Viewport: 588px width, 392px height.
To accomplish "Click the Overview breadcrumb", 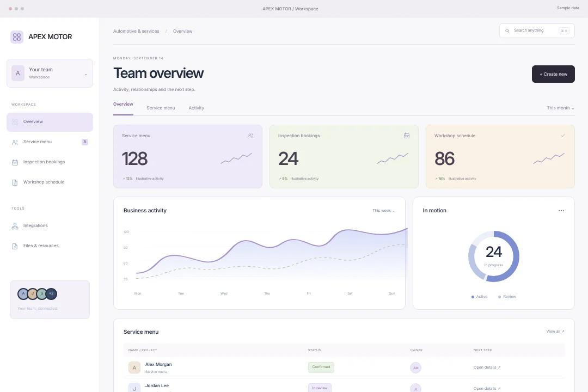I will (182, 32).
